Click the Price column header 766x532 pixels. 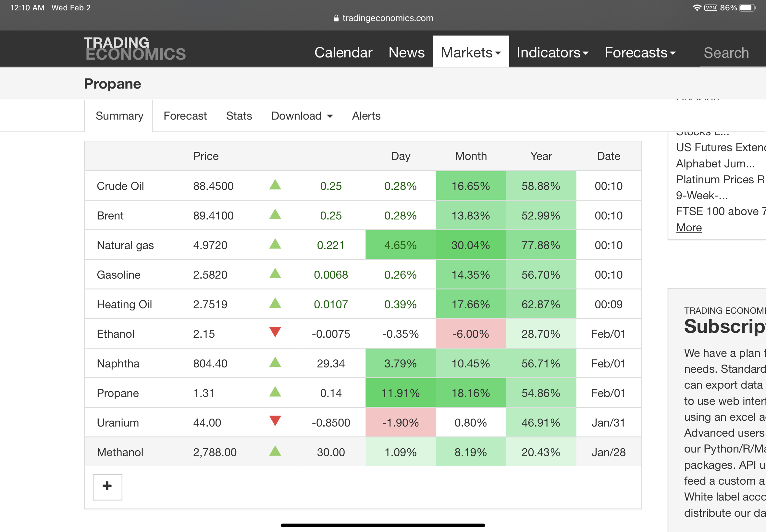(206, 156)
